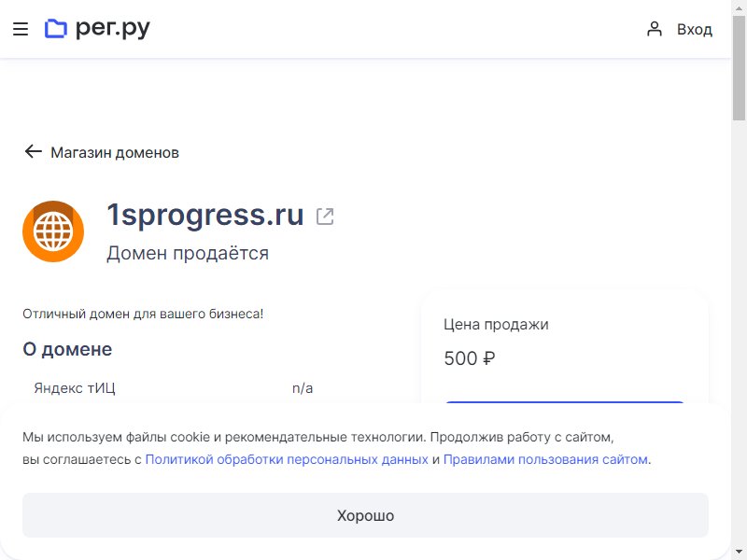This screenshot has height=560, width=747.
Task: Click the О домене section heading
Action: [67, 349]
